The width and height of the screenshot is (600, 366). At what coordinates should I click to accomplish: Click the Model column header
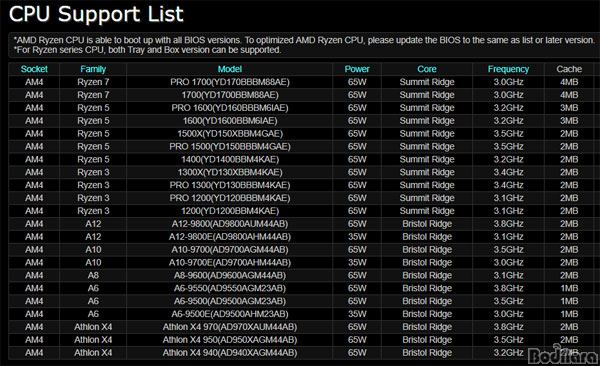click(x=230, y=69)
